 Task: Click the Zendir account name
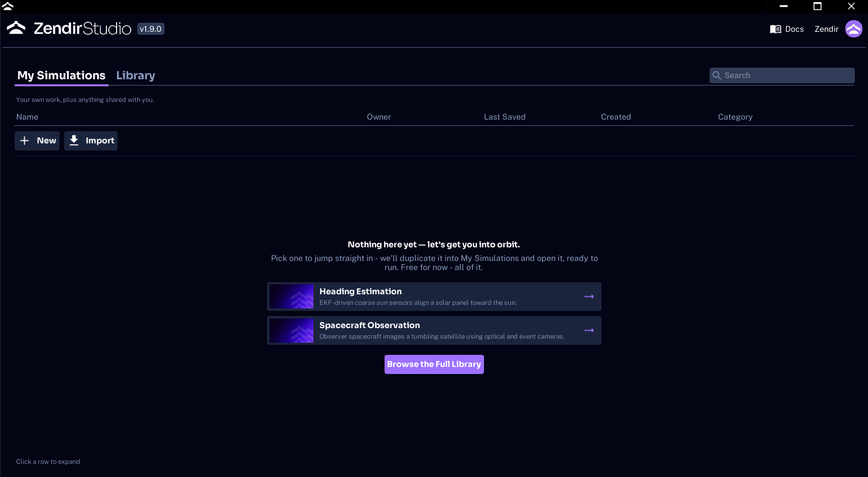tap(827, 29)
